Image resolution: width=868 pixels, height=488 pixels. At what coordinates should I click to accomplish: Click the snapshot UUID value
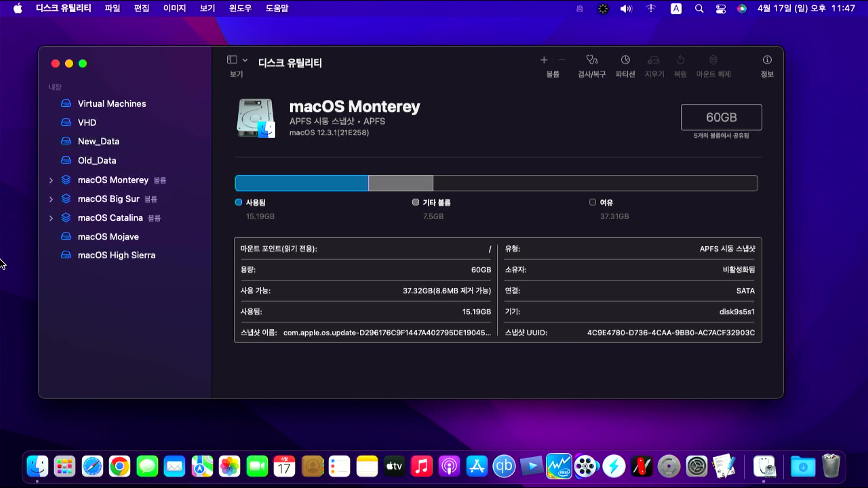671,333
